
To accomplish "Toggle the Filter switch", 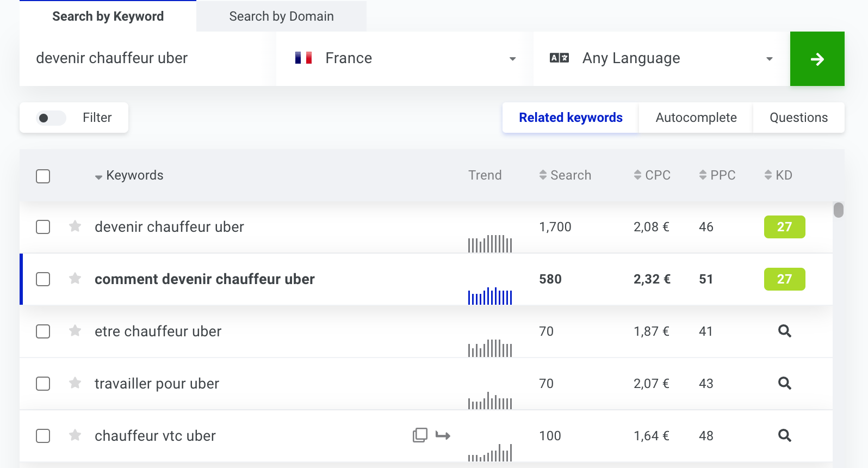I will click(x=51, y=118).
